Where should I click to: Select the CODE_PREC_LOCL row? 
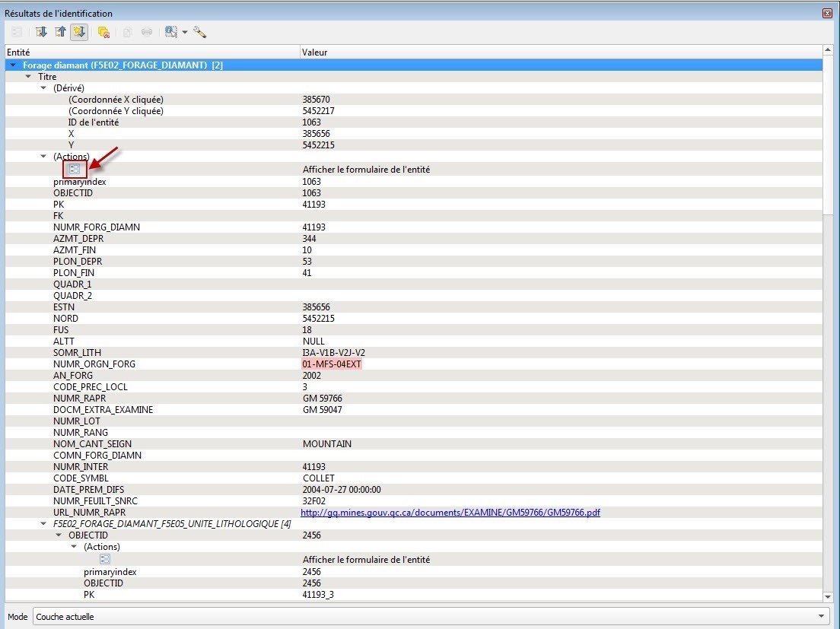pos(414,386)
